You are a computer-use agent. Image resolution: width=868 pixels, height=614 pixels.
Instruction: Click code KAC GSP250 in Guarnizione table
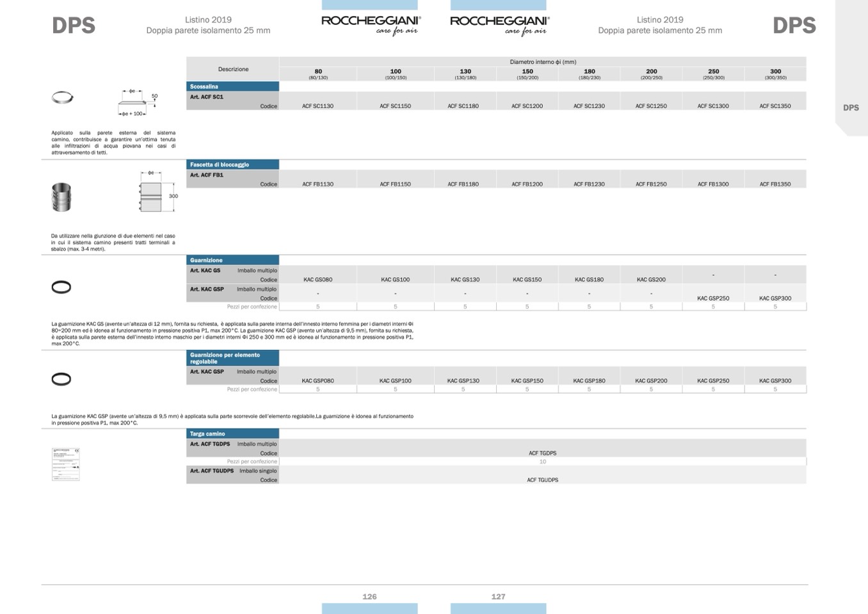[713, 298]
